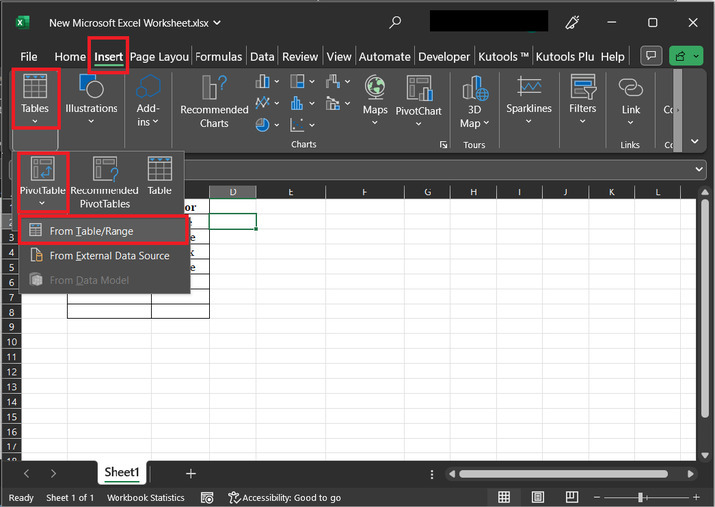Click the Sparklines icon

(528, 90)
